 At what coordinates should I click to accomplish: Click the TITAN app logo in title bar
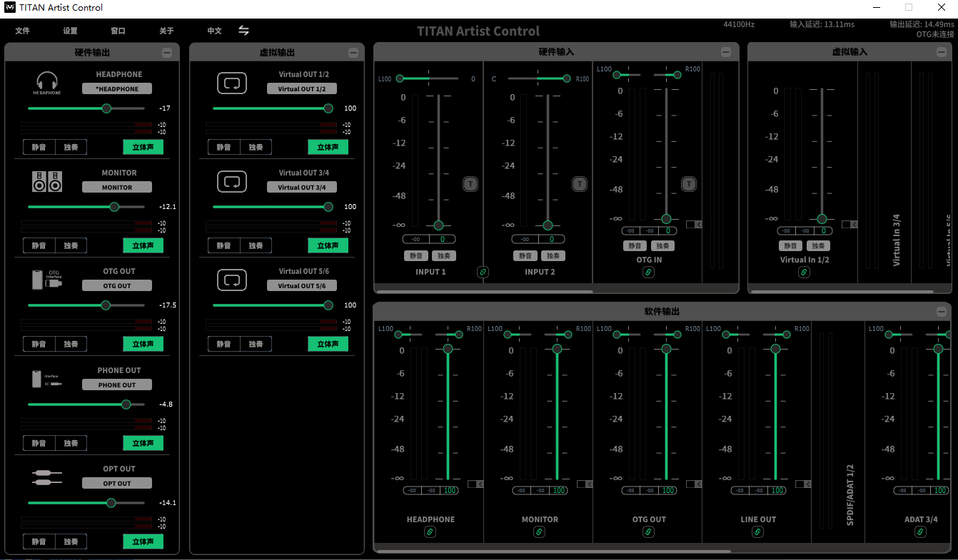[9, 7]
